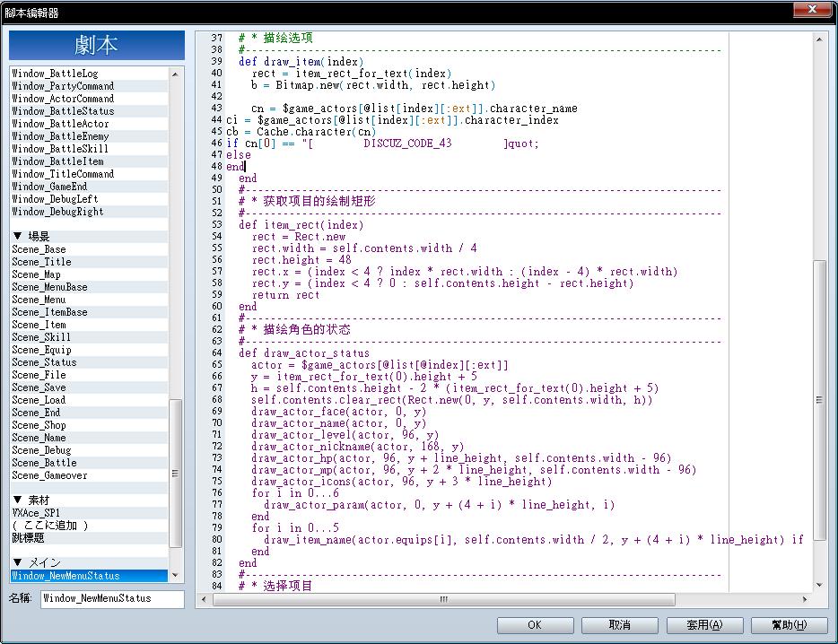Click code editor scroll up arrow
Viewport: 838px width, 644px height.
point(819,39)
